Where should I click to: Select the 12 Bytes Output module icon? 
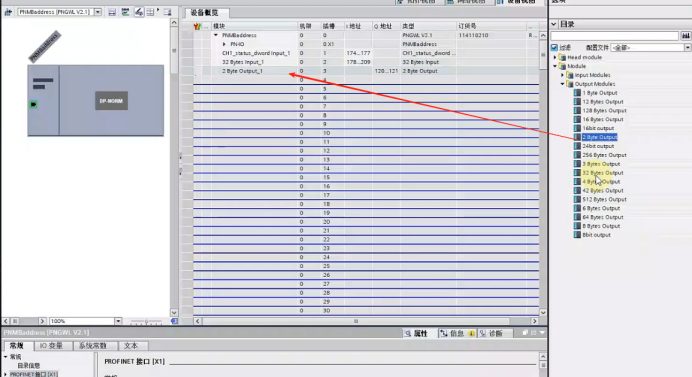coord(577,102)
